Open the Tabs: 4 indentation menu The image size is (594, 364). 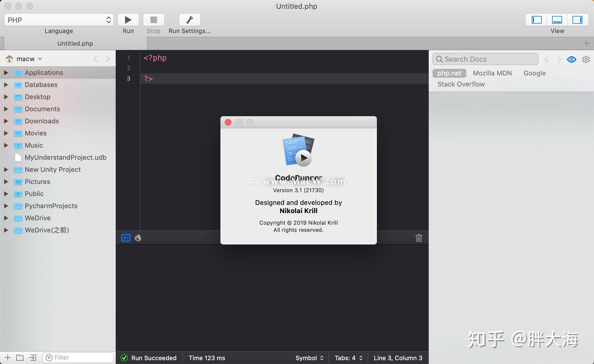point(348,358)
